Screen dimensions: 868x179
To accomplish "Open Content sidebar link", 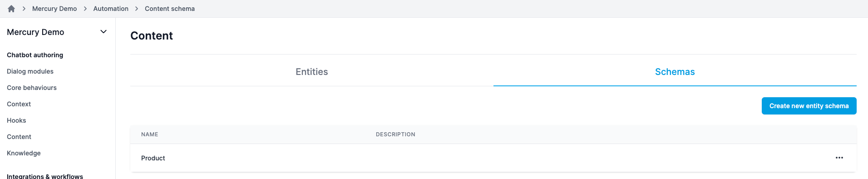I will click(19, 137).
